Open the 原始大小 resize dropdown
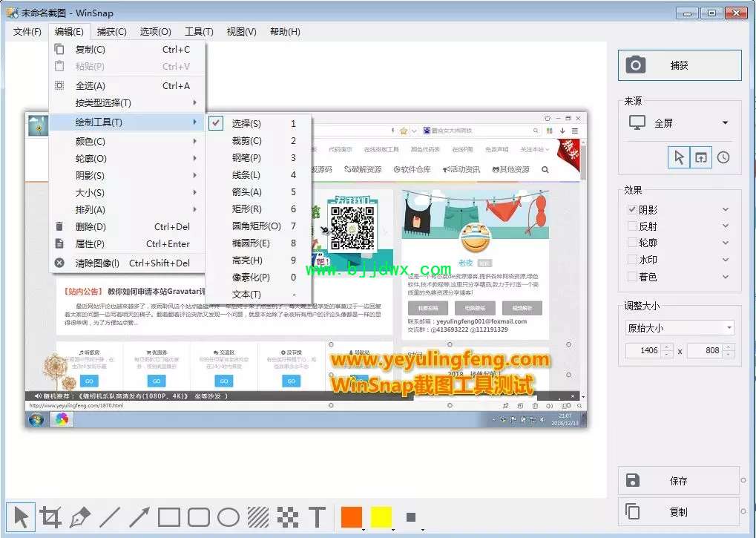Viewport: 756px width, 538px height. [x=680, y=328]
